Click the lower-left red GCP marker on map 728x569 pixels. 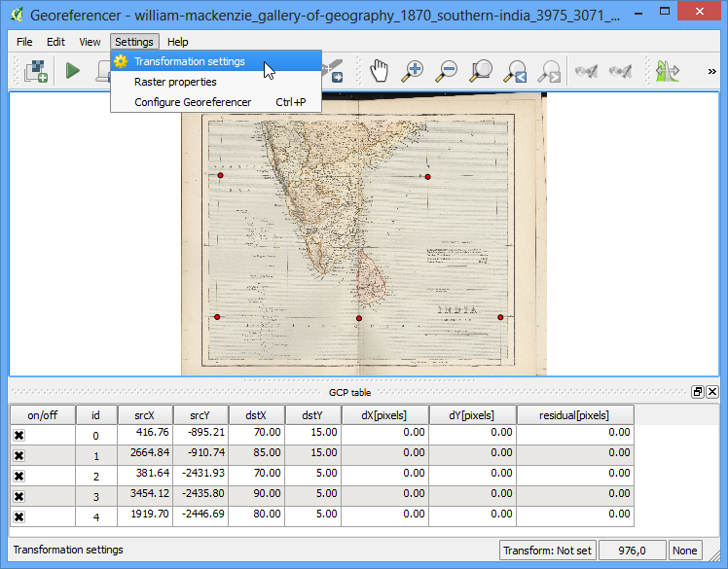click(x=217, y=317)
